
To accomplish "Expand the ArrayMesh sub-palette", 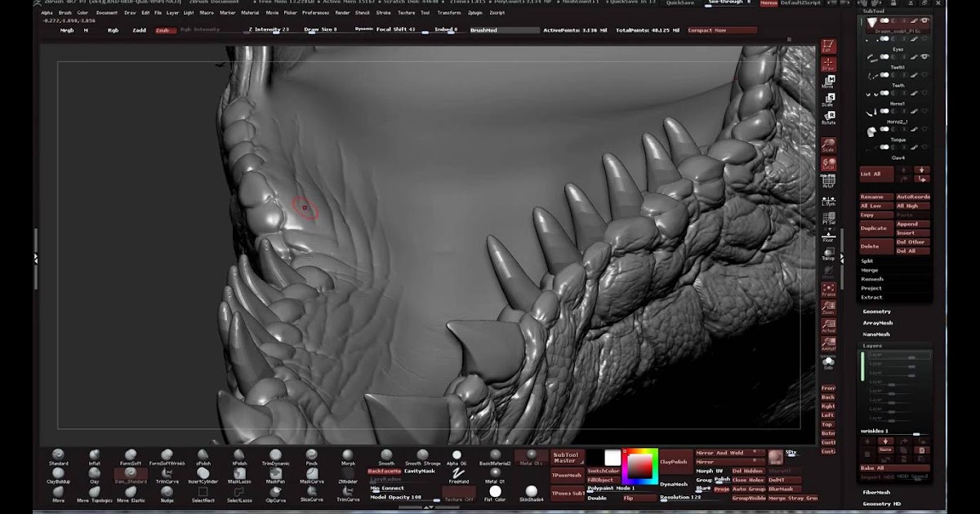I will click(878, 323).
